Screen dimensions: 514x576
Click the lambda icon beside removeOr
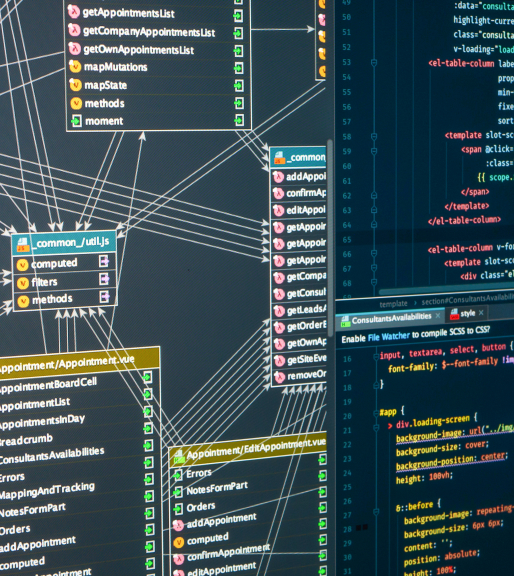(280, 377)
